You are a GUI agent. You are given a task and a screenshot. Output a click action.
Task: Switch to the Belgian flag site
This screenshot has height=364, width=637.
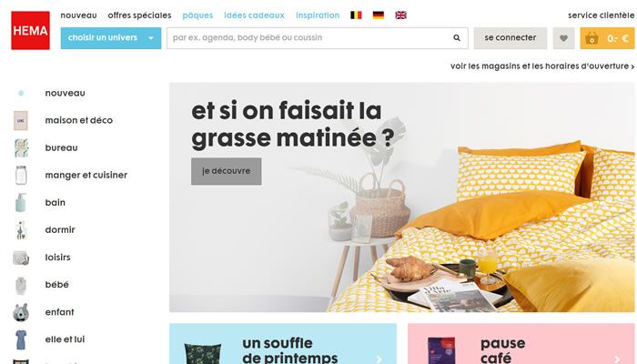(356, 15)
